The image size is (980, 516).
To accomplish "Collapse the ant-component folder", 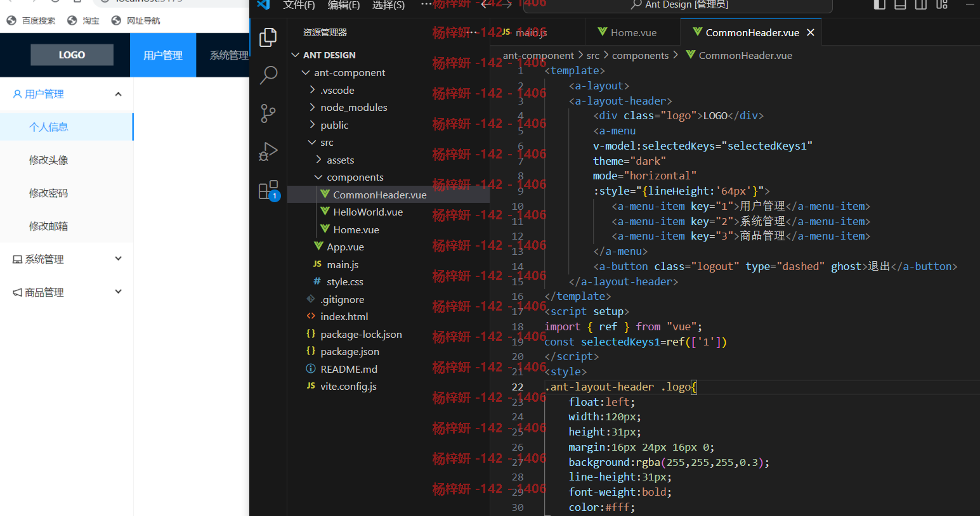I will 306,72.
